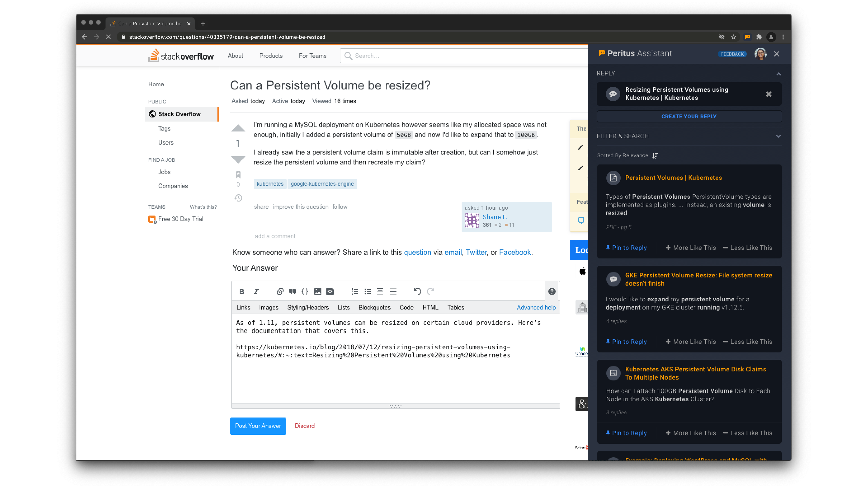The width and height of the screenshot is (868, 488).
Task: Upvote the question
Action: tap(238, 128)
